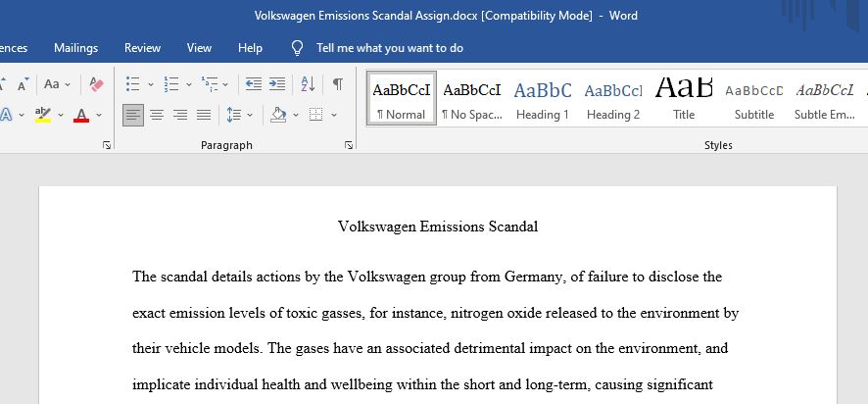Apply red font color

[x=81, y=115]
